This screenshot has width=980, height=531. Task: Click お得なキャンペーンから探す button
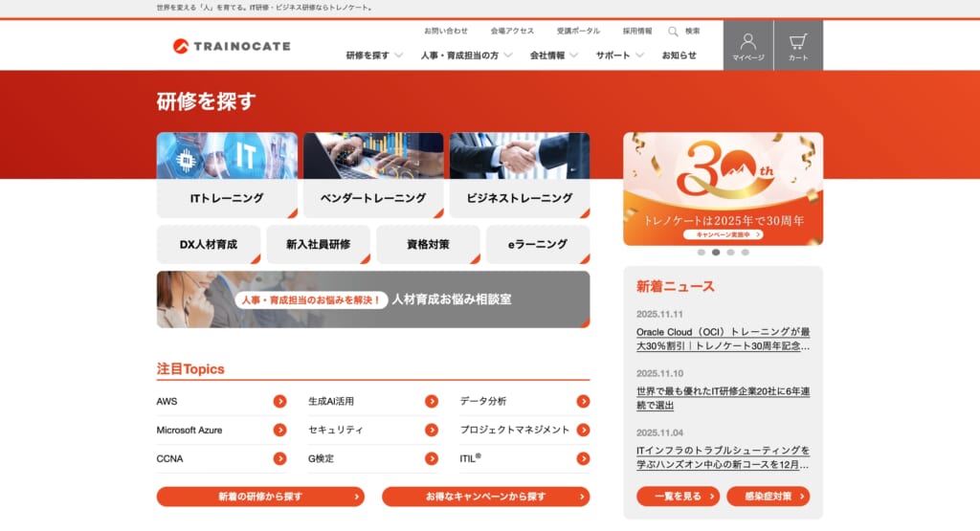coord(485,497)
